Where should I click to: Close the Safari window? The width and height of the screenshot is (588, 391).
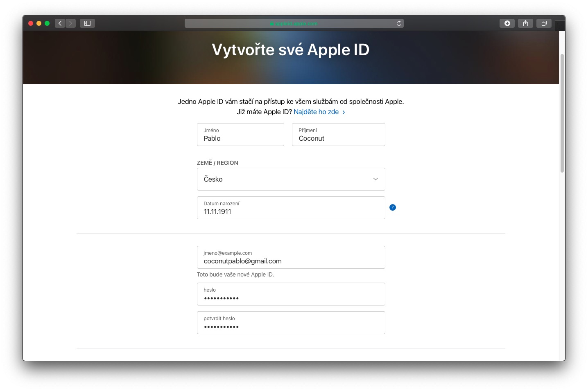tap(31, 23)
